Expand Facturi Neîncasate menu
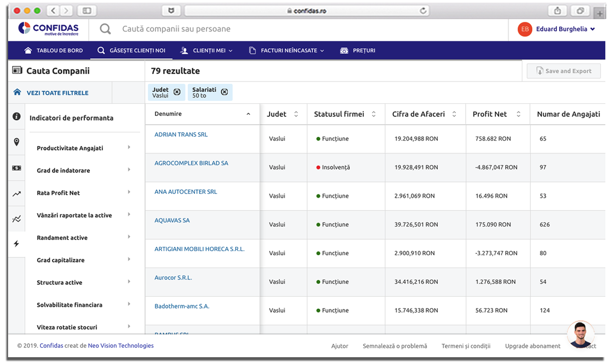613x364 pixels. (x=286, y=50)
